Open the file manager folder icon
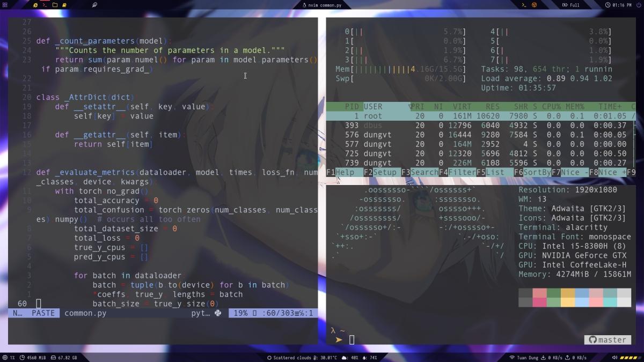 55,4
